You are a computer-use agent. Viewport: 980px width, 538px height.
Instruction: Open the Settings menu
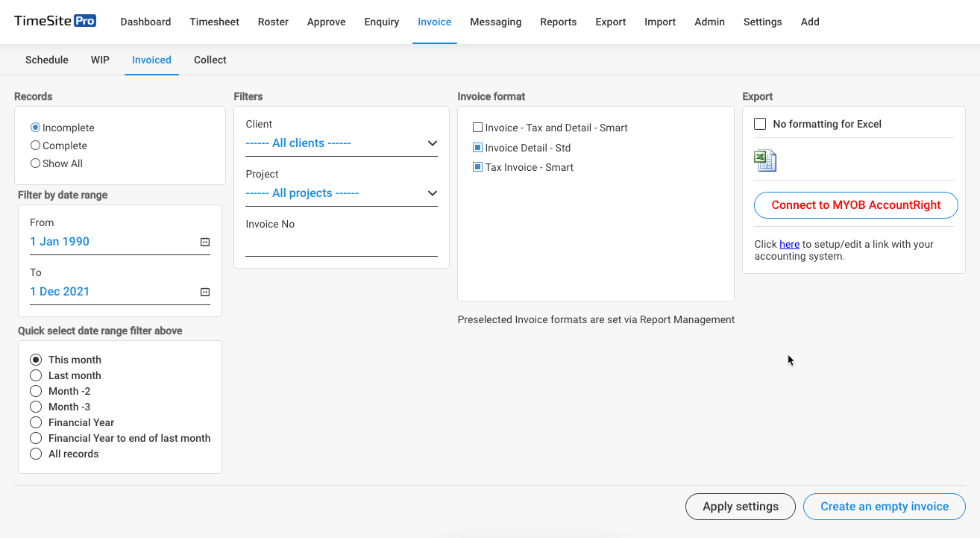click(763, 22)
